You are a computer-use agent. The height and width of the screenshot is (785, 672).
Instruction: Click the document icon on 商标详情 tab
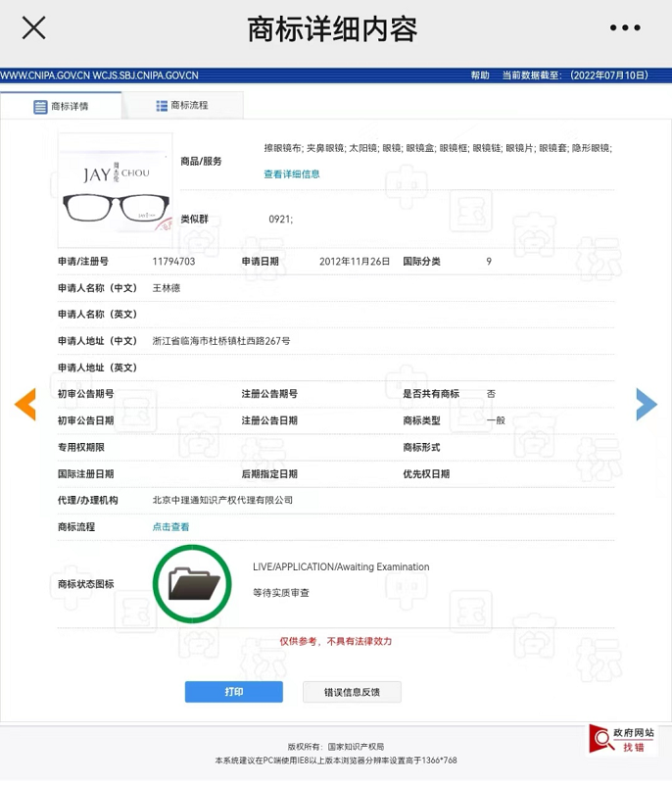click(x=40, y=107)
